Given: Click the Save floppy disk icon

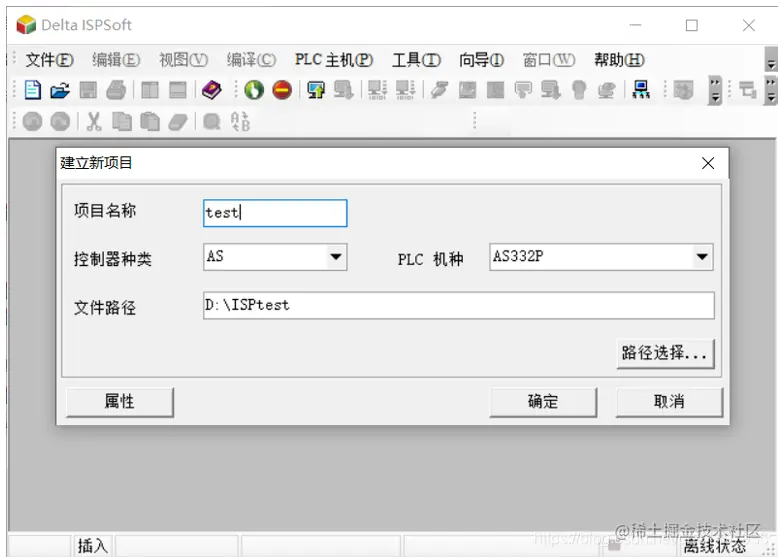Looking at the screenshot, I should [x=88, y=90].
